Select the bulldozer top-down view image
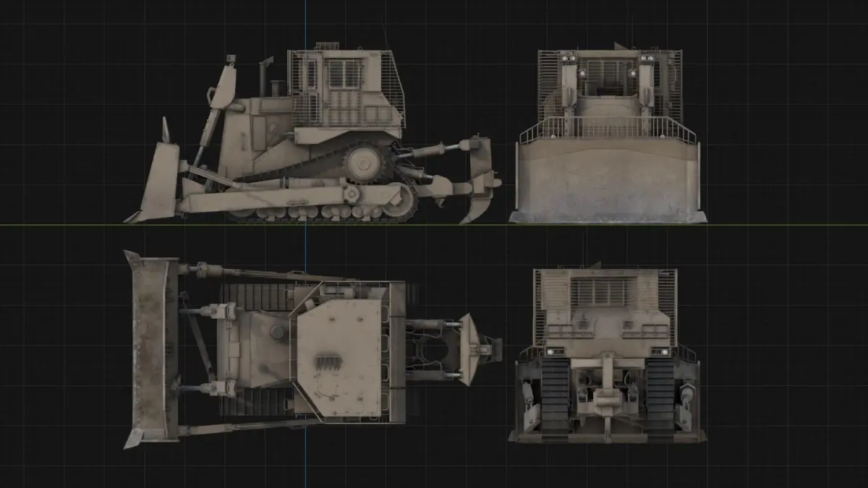 [312, 349]
